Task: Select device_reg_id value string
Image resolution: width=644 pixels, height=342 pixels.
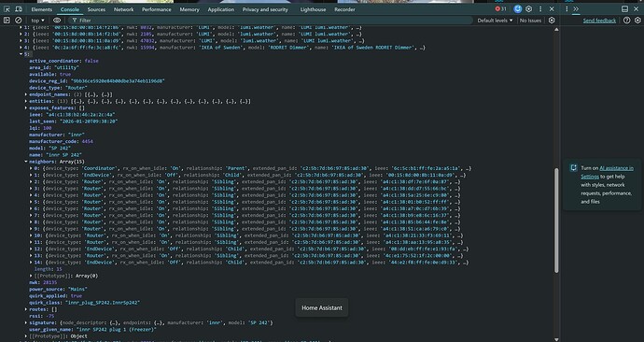Action: pyautogui.click(x=118, y=81)
